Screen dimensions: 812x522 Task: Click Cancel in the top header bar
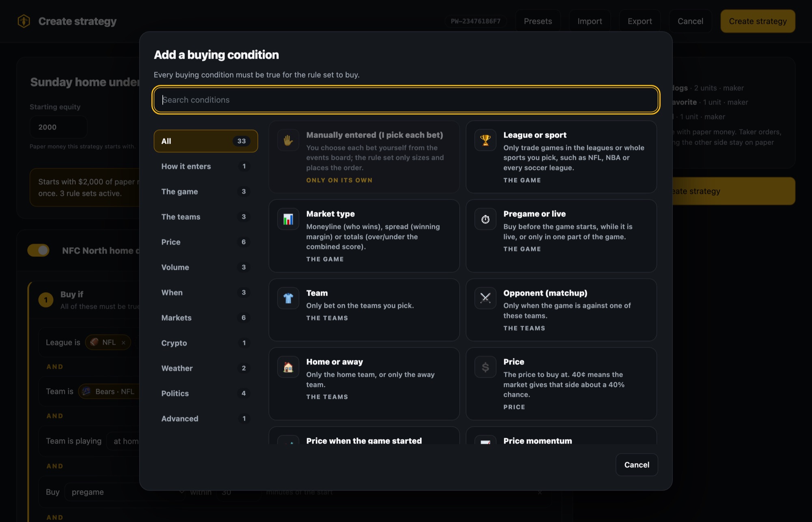pos(690,21)
